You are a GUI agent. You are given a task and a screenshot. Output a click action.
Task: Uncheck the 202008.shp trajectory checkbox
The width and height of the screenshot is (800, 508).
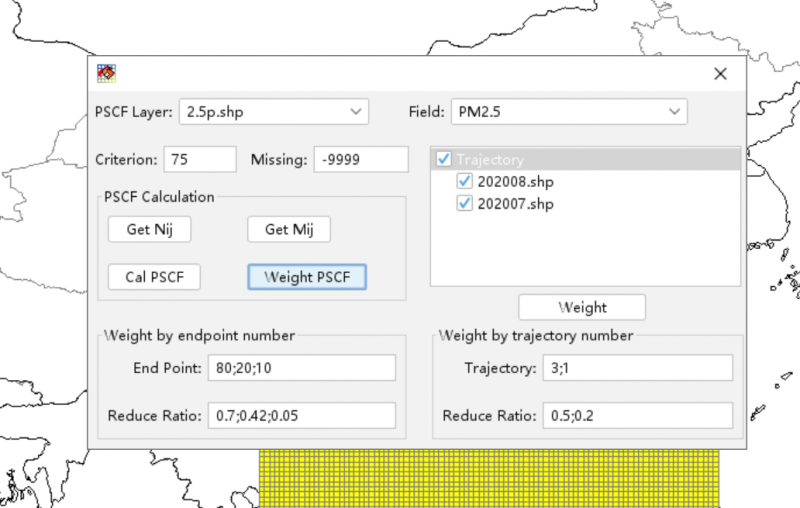point(464,182)
